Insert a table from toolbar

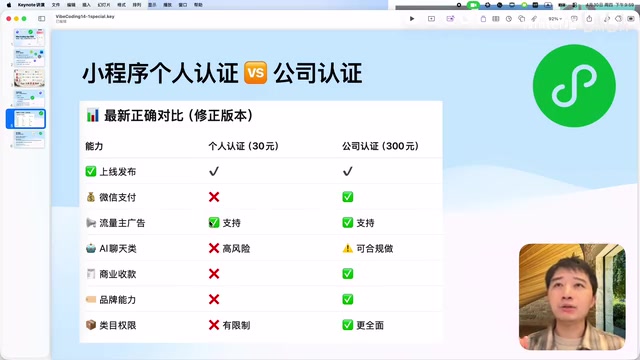(496, 19)
